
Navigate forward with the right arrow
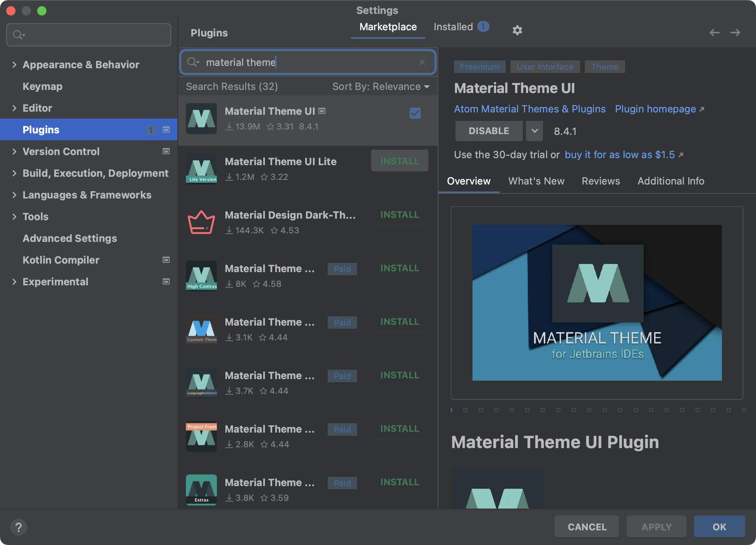click(735, 33)
